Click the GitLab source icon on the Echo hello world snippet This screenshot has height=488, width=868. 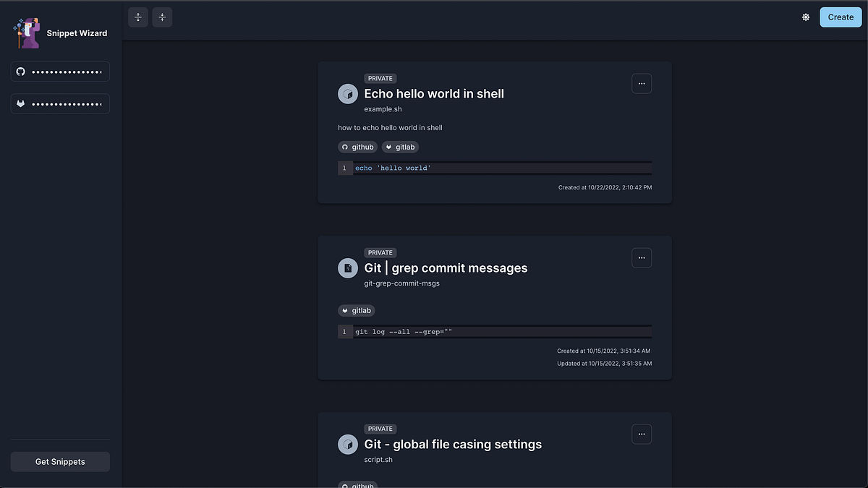pos(347,93)
